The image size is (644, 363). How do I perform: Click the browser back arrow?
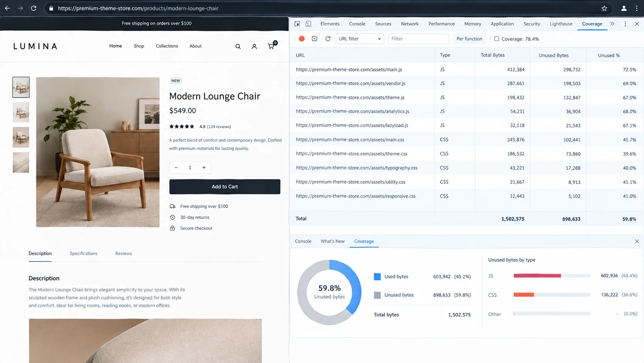coord(7,8)
